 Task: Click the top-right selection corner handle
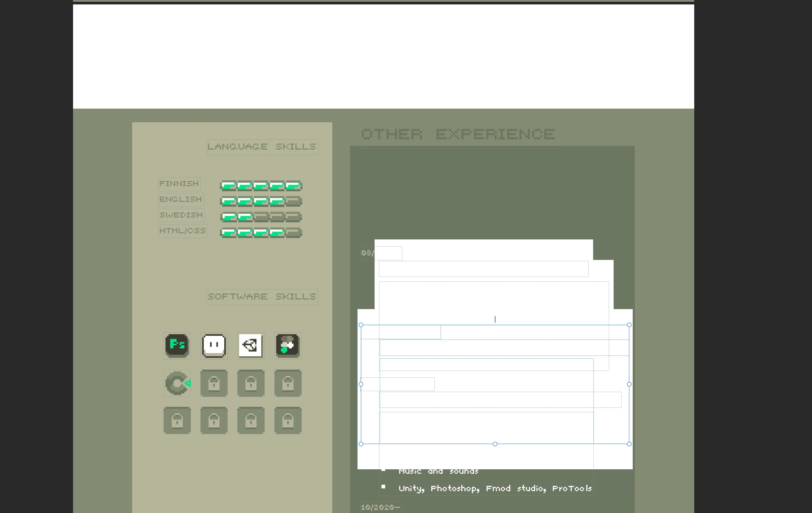point(629,325)
